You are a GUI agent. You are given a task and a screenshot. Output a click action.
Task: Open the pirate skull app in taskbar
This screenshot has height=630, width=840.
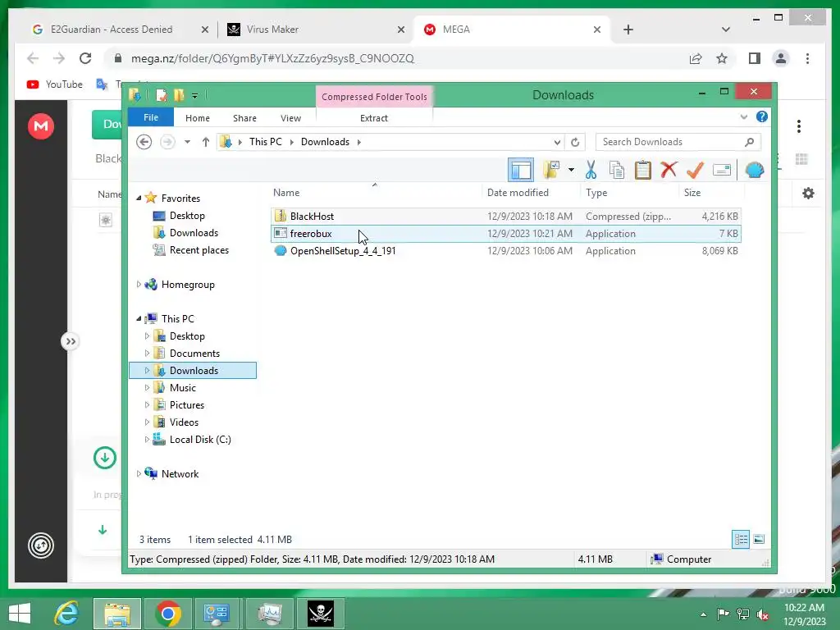coord(321,614)
